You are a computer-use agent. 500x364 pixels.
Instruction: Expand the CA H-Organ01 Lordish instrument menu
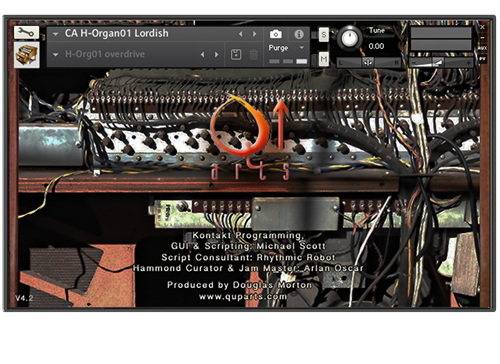[x=55, y=34]
